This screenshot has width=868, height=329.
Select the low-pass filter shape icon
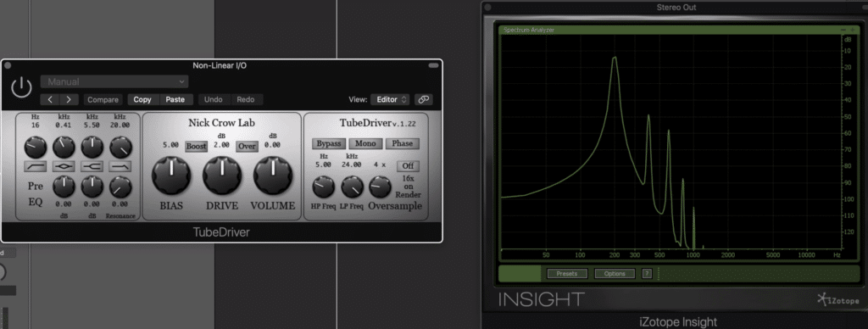coord(120,167)
